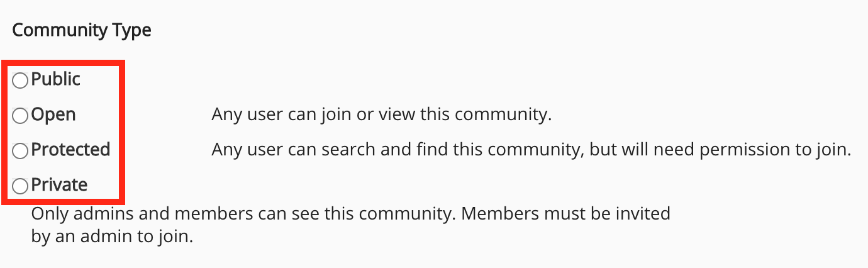Click the word 'Type' in the heading
Screen dimensions: 868x268
131,30
